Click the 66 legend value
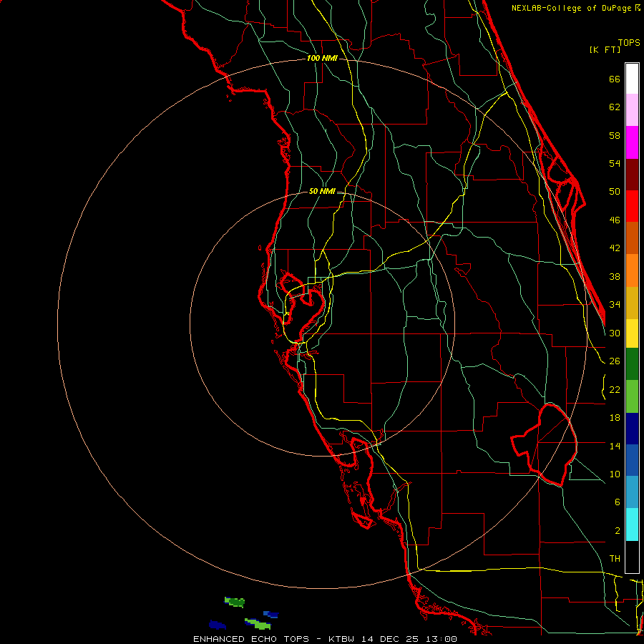The image size is (644, 644). click(615, 79)
